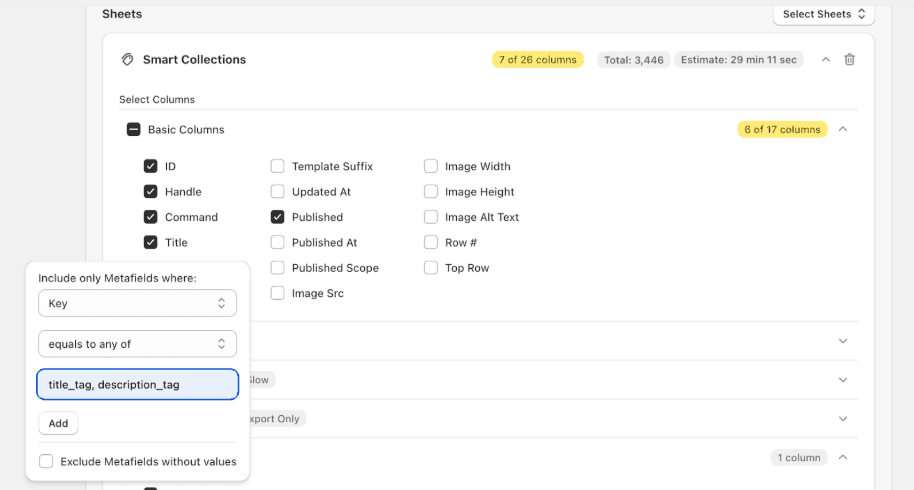
Task: Collapse the Basic Columns section
Action: [x=842, y=129]
